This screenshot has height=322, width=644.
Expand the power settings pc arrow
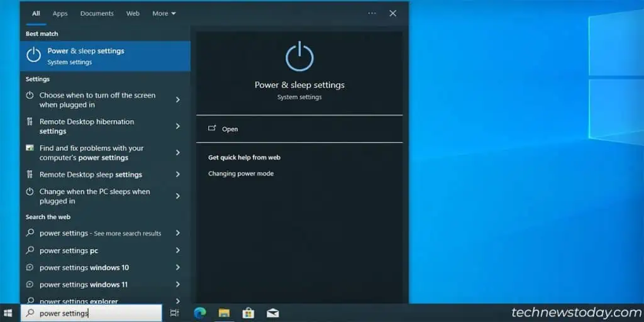coord(178,250)
